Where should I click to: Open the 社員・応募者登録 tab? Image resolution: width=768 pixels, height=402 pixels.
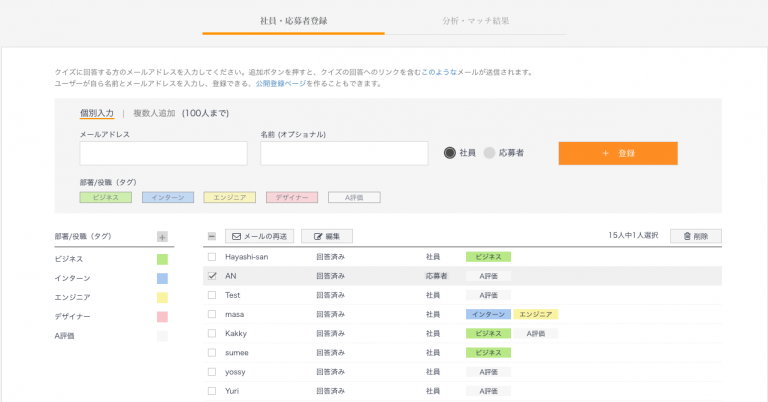pos(293,21)
